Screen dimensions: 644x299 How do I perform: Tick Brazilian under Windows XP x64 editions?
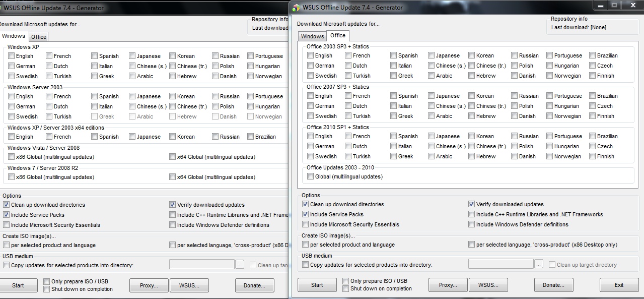pyautogui.click(x=251, y=137)
